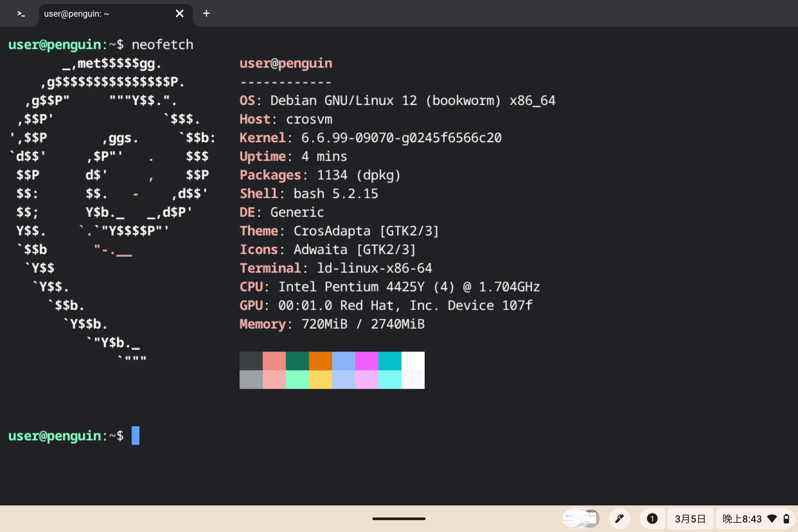Click the orange swatch in the color palette
798x532 pixels.
(x=320, y=361)
